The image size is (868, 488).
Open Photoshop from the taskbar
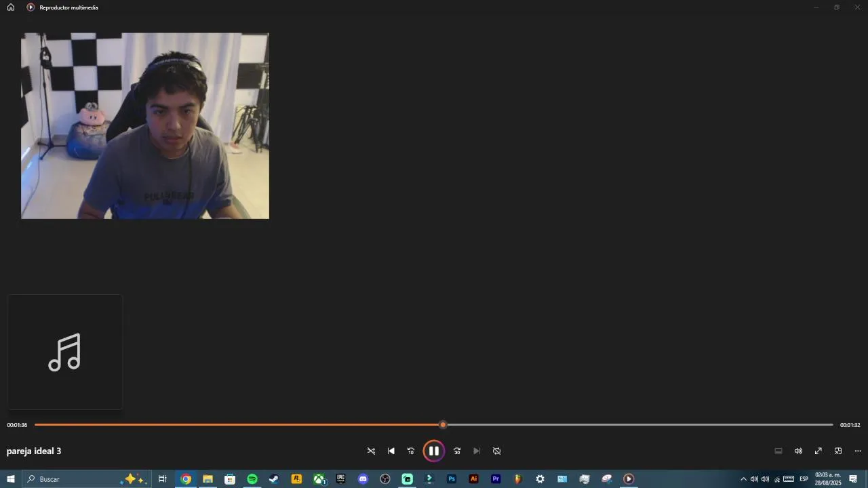[452, 479]
